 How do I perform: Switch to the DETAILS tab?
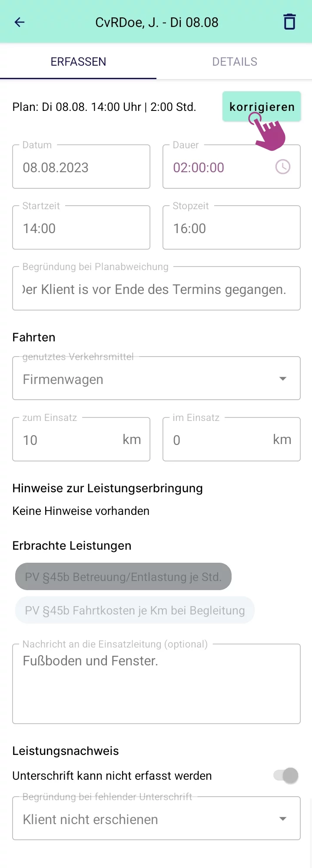click(235, 62)
